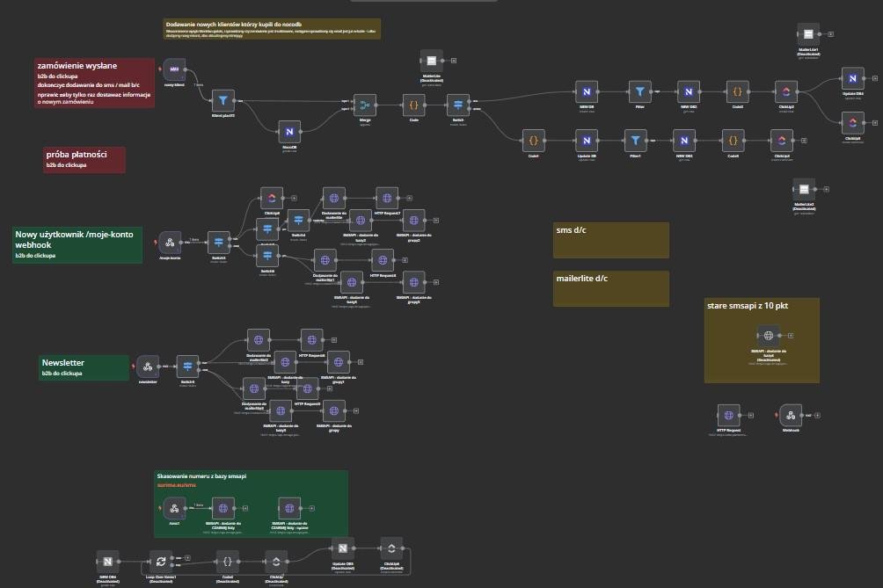Open the HTTP Request6 node
Image resolution: width=883 pixels, height=588 pixels.
click(x=311, y=340)
